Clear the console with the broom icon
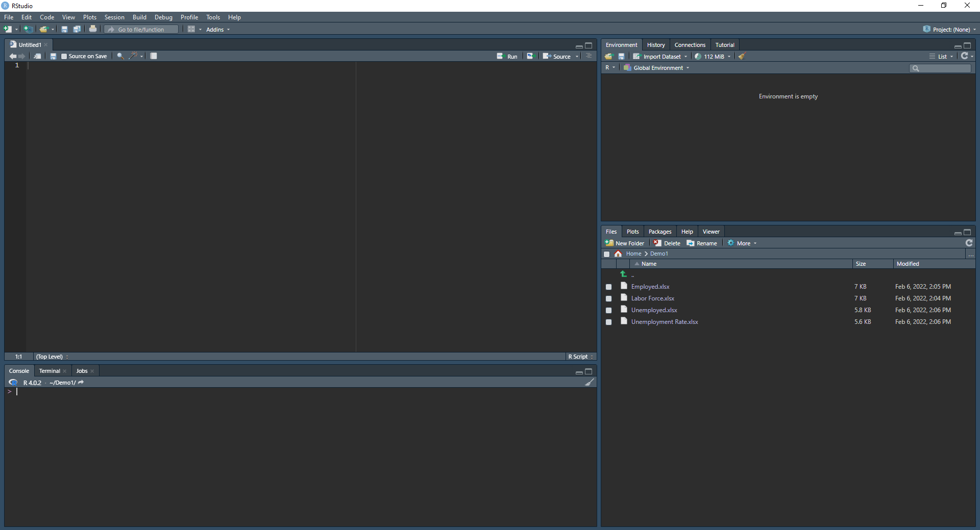The image size is (980, 530). 590,382
